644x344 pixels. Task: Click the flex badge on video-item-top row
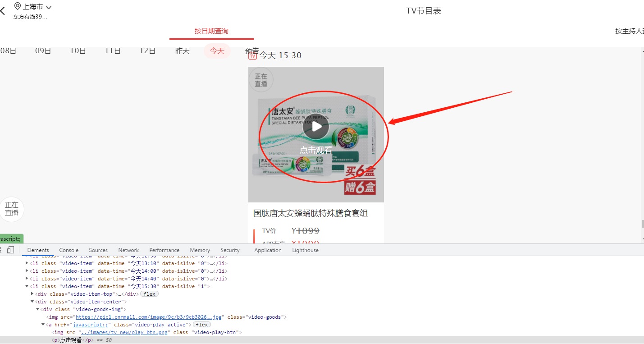149,294
